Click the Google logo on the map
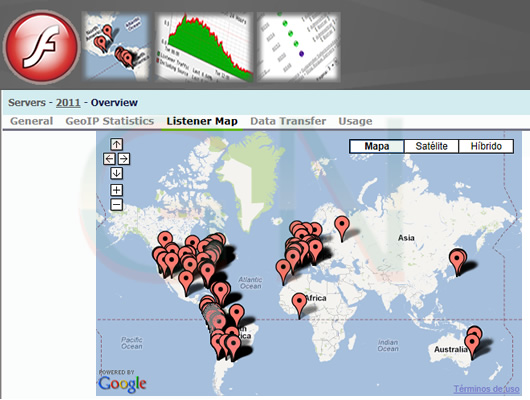 click(122, 384)
